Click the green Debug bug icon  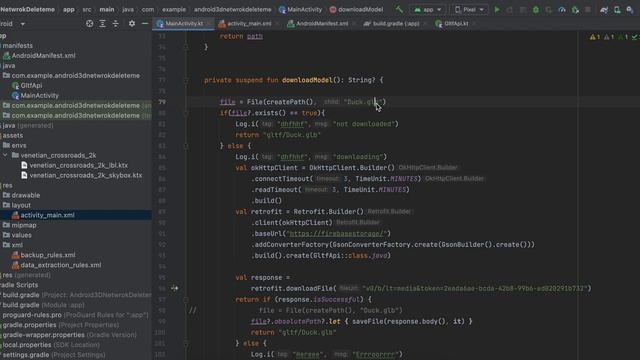pos(536,9)
